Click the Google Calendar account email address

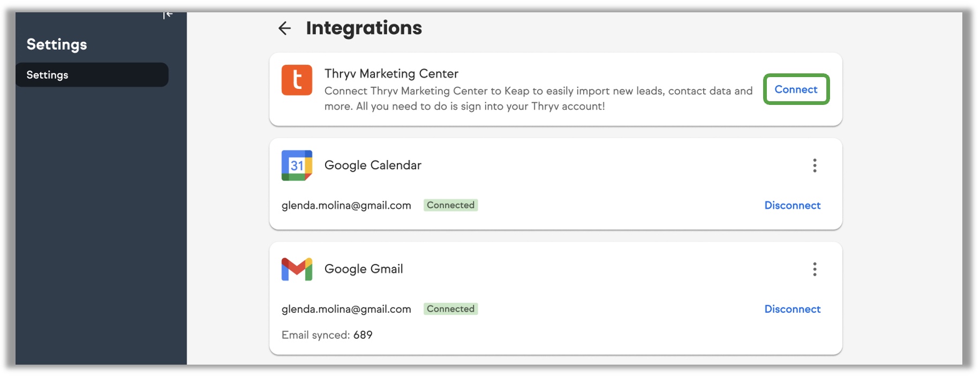[x=346, y=206]
